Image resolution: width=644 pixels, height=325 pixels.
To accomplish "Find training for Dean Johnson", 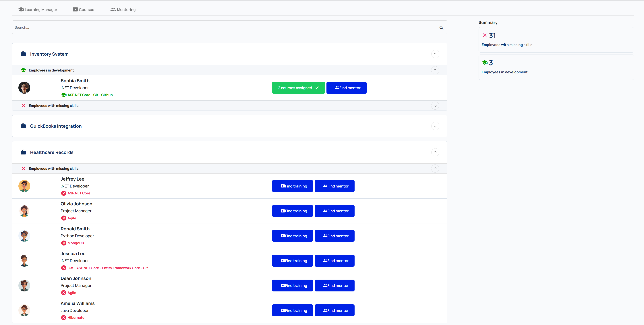I will coord(292,285).
